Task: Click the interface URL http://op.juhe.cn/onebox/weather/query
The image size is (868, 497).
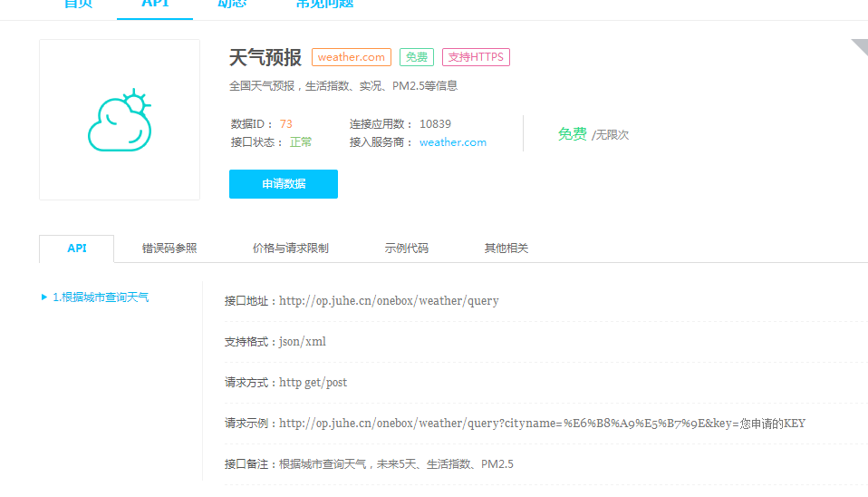Action: pos(389,301)
